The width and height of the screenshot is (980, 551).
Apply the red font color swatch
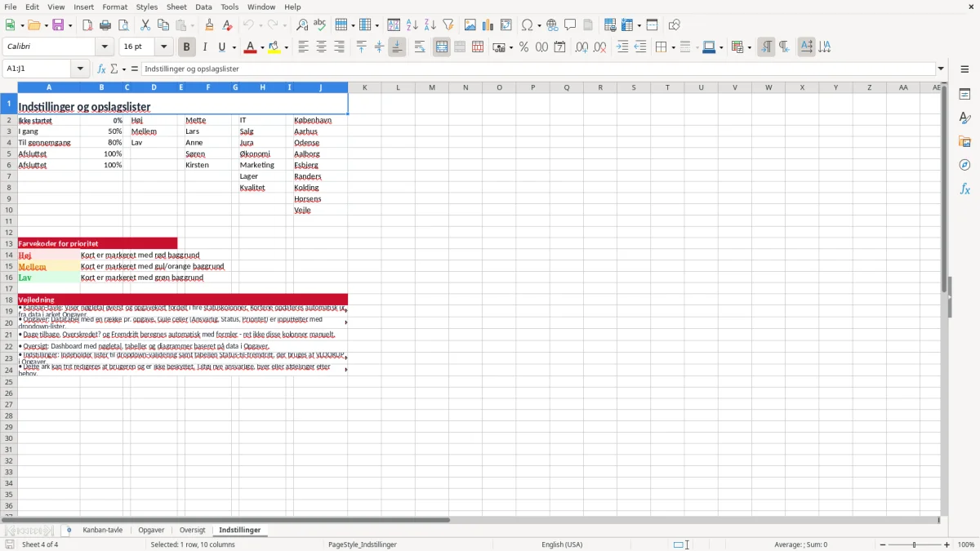click(250, 47)
